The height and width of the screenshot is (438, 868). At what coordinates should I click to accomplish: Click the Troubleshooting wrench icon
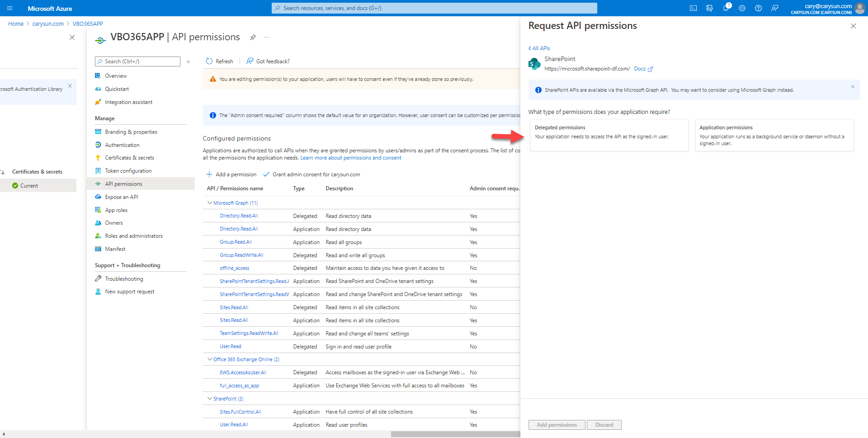(x=98, y=278)
